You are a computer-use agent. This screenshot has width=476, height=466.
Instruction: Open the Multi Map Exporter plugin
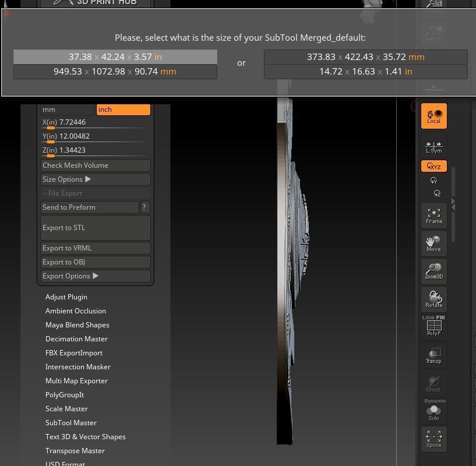click(76, 381)
